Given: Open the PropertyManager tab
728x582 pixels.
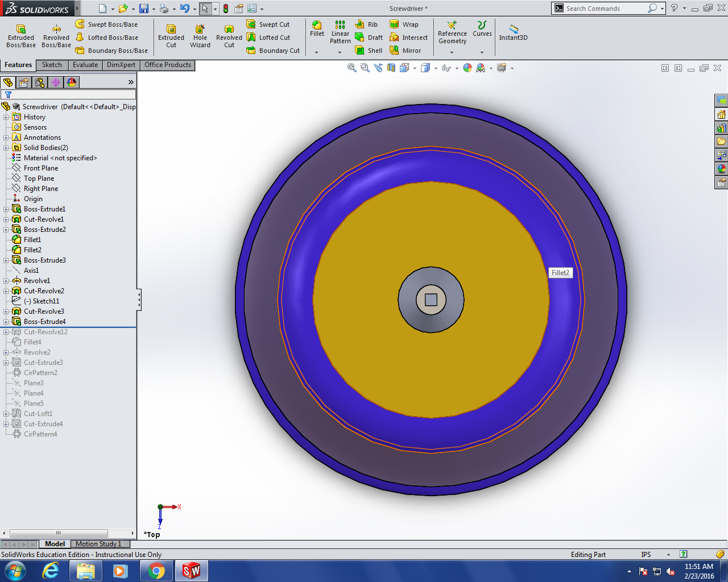Looking at the screenshot, I should click(x=24, y=82).
